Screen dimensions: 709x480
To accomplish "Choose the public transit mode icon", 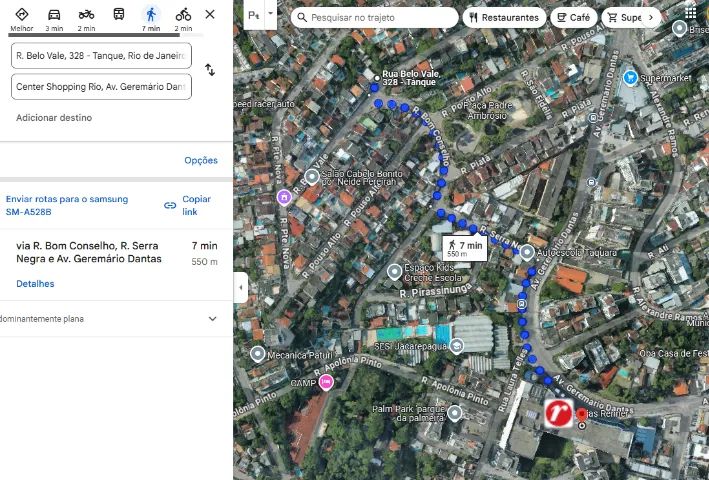I will (x=119, y=15).
